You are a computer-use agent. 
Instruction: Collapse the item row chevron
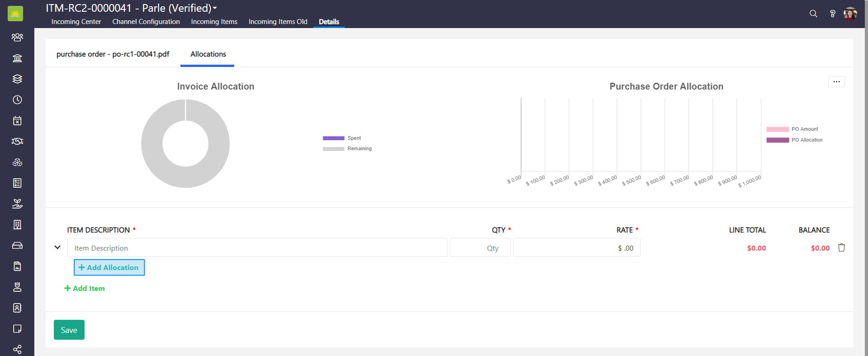(x=57, y=247)
